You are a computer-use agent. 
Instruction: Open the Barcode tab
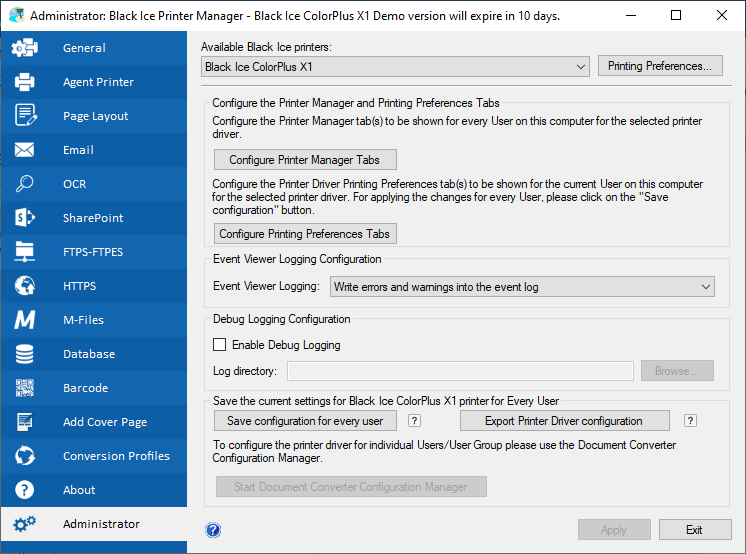coord(94,388)
